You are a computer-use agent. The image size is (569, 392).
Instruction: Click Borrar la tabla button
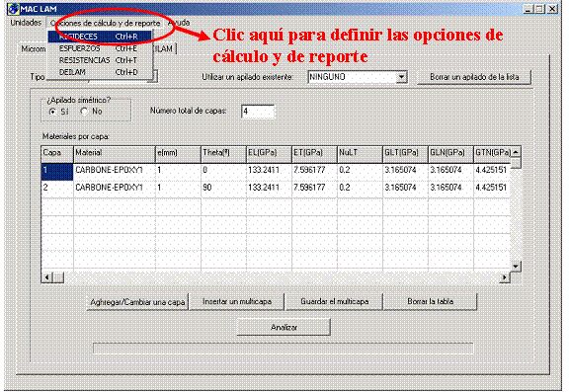(x=431, y=302)
